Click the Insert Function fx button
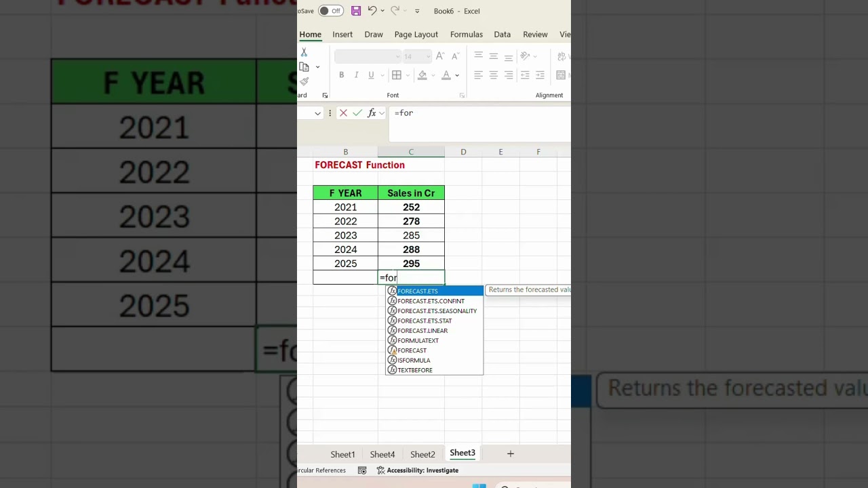This screenshot has width=868, height=488. (372, 113)
